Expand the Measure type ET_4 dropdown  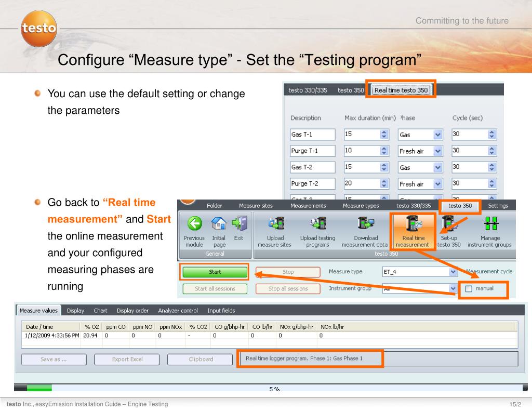click(453, 272)
